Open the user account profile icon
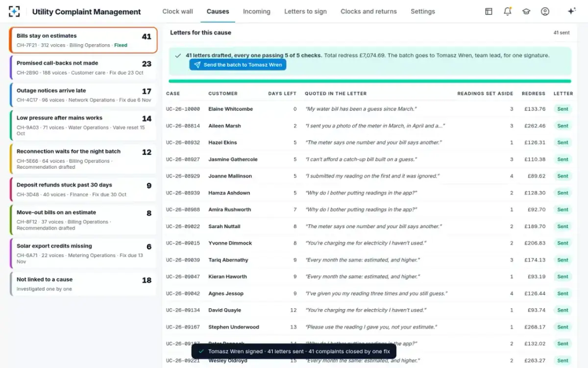588x368 pixels. pyautogui.click(x=545, y=11)
